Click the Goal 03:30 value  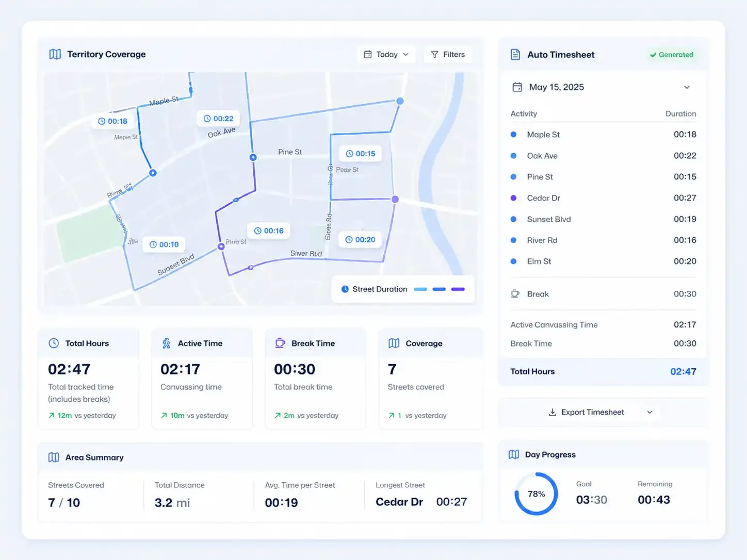(591, 500)
